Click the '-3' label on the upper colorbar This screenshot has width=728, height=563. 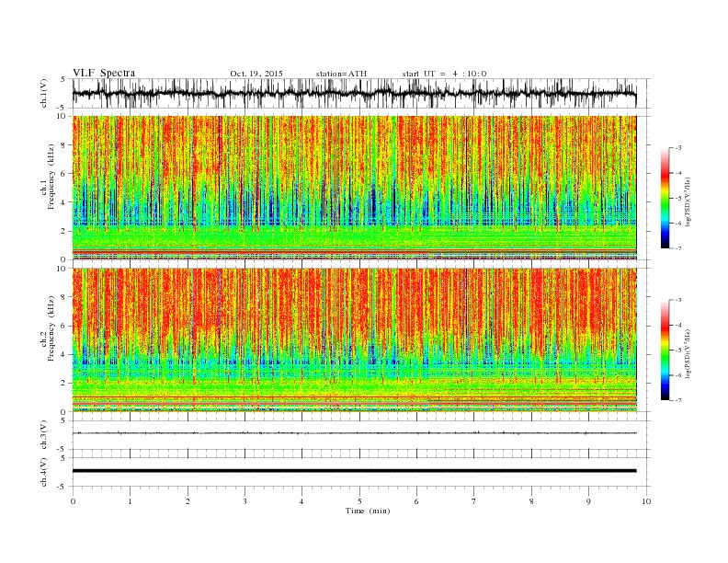click(677, 148)
